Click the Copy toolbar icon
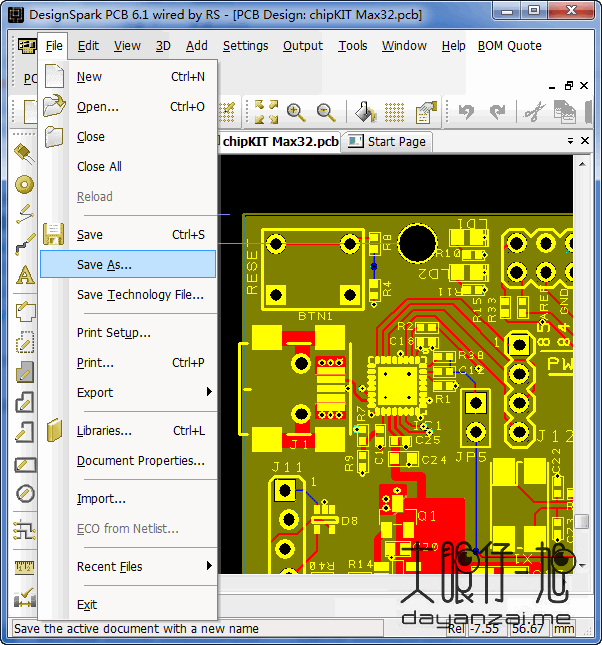The height and width of the screenshot is (645, 602). pyautogui.click(x=564, y=112)
